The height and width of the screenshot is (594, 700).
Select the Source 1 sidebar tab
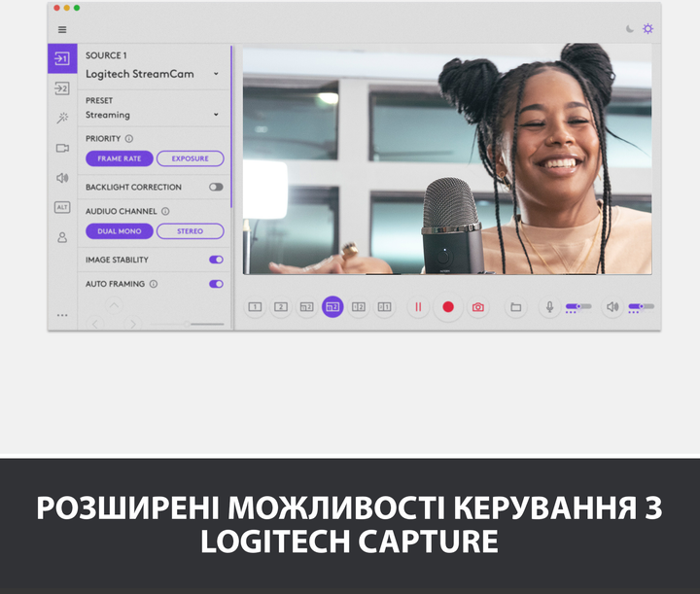click(62, 58)
